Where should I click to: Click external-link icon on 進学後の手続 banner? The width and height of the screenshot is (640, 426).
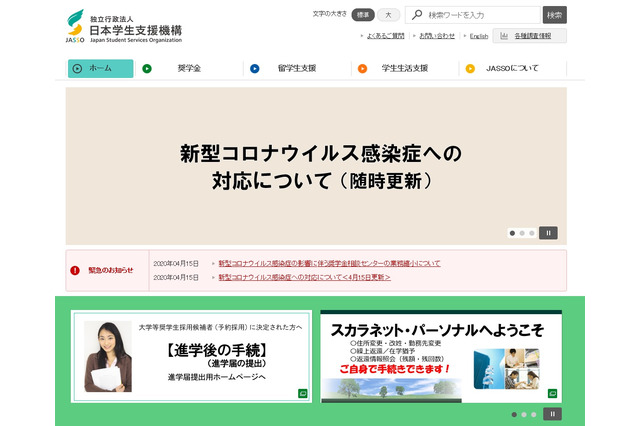click(x=302, y=393)
